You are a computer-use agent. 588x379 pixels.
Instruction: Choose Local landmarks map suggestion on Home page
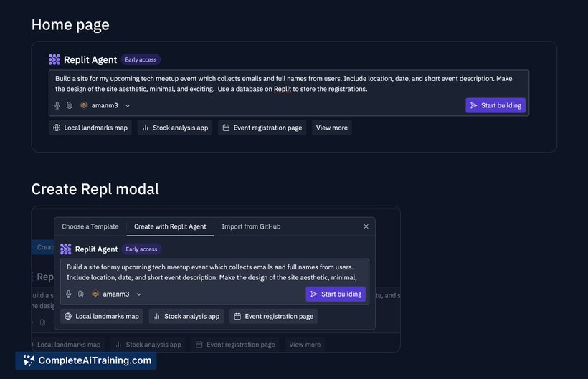coord(90,128)
